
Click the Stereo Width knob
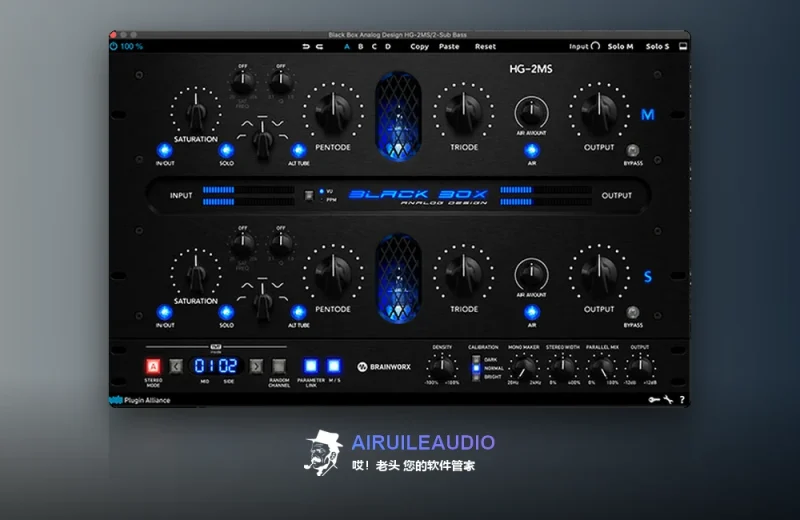pyautogui.click(x=563, y=366)
